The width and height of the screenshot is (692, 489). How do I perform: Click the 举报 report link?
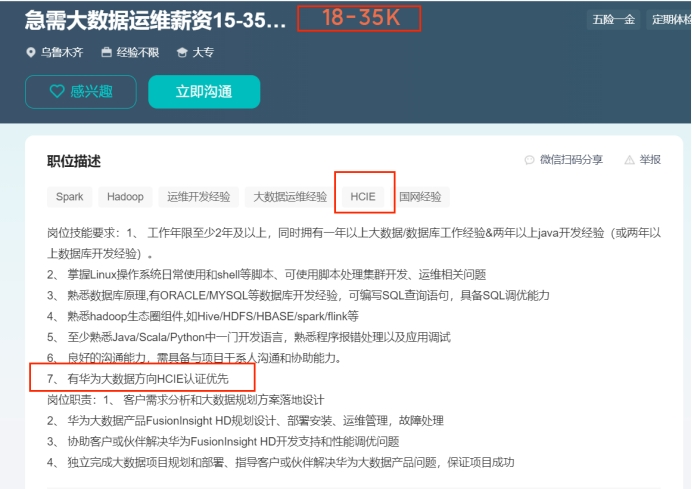coord(650,160)
